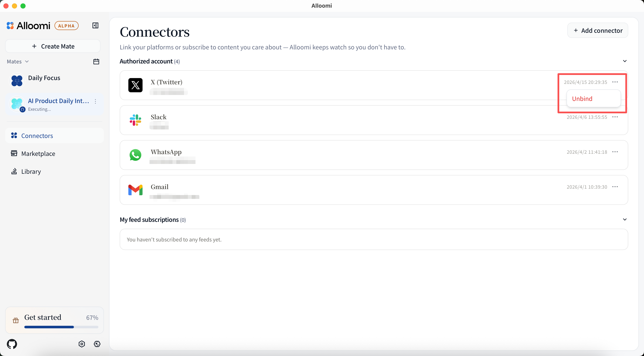Click the hexagon settings icon

[x=82, y=344]
